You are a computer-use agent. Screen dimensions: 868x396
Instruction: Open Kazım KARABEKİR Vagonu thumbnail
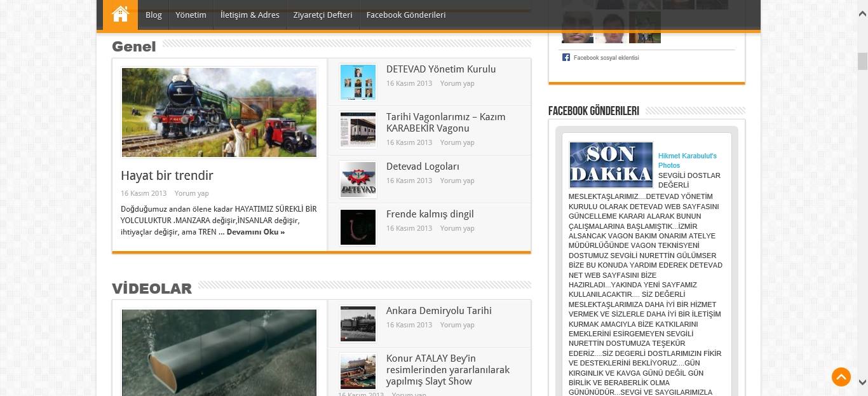click(x=358, y=130)
